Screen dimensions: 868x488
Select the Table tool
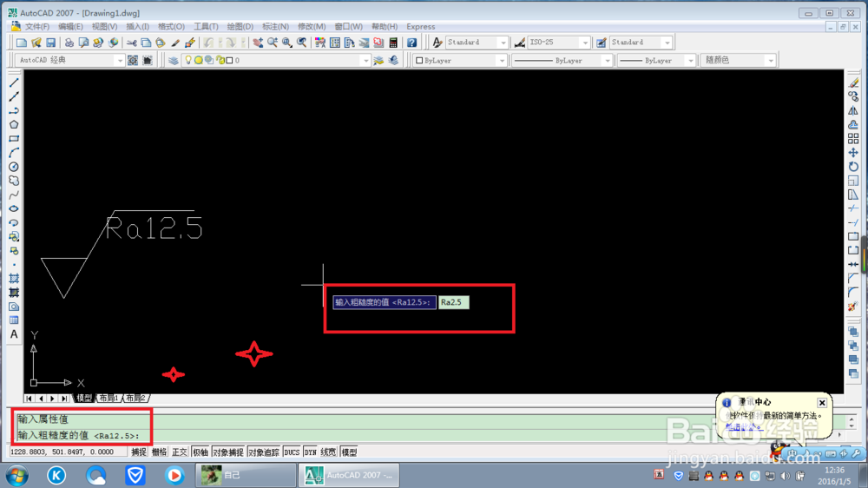(14, 320)
